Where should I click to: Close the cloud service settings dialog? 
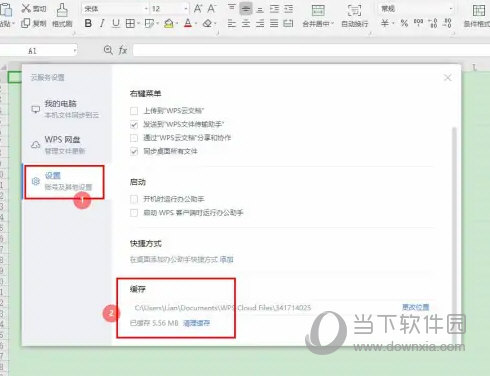coord(447,78)
